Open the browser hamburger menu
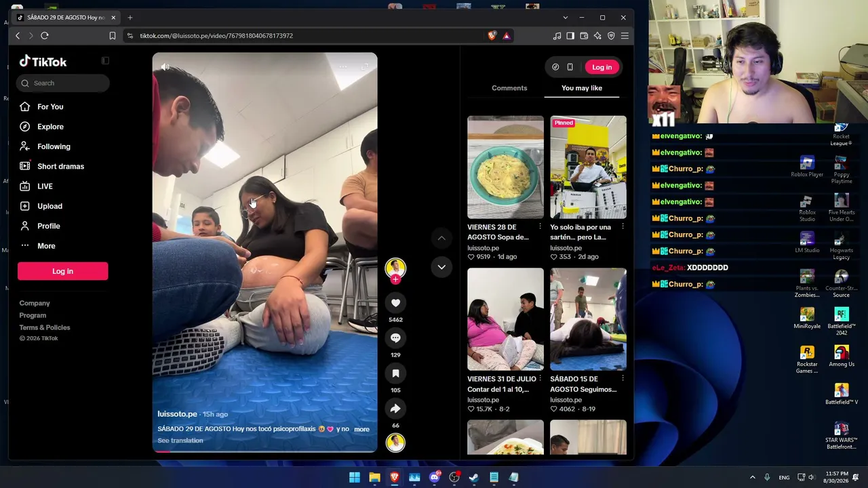 [625, 36]
